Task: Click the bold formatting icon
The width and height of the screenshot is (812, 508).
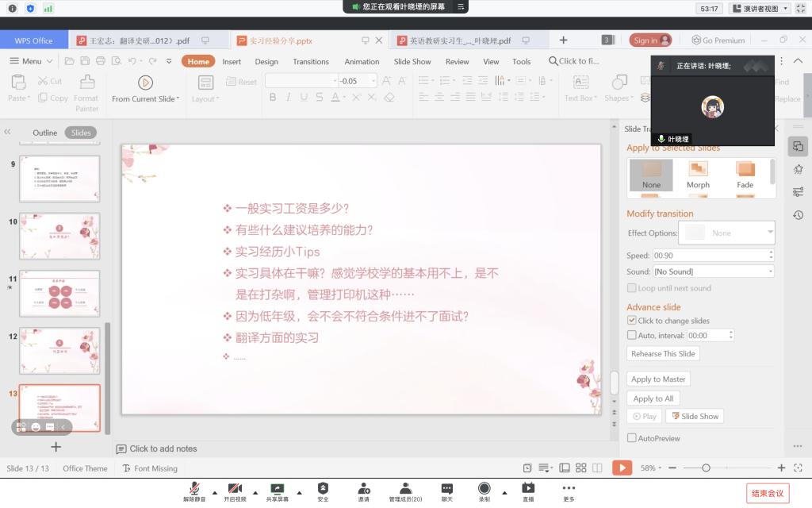Action: coord(273,98)
